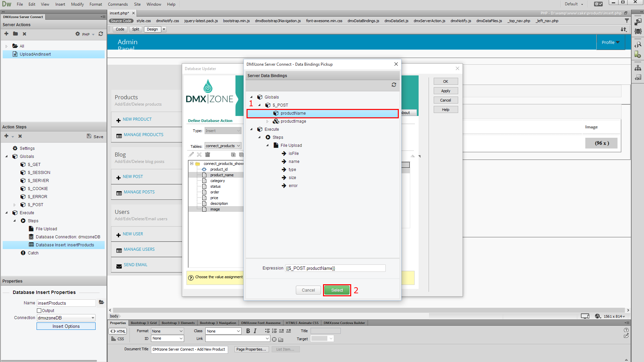
Task: Open Page Properties button
Action: pyautogui.click(x=251, y=349)
